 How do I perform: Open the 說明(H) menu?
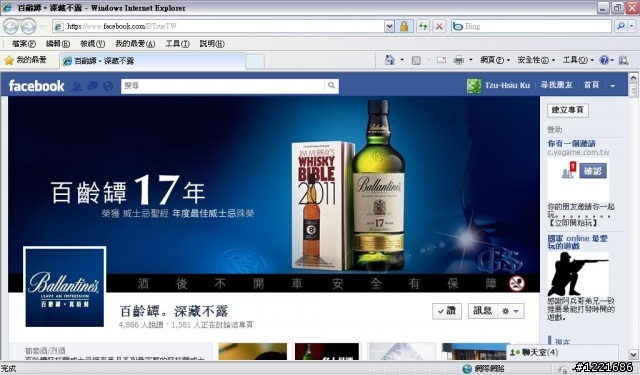point(212,44)
